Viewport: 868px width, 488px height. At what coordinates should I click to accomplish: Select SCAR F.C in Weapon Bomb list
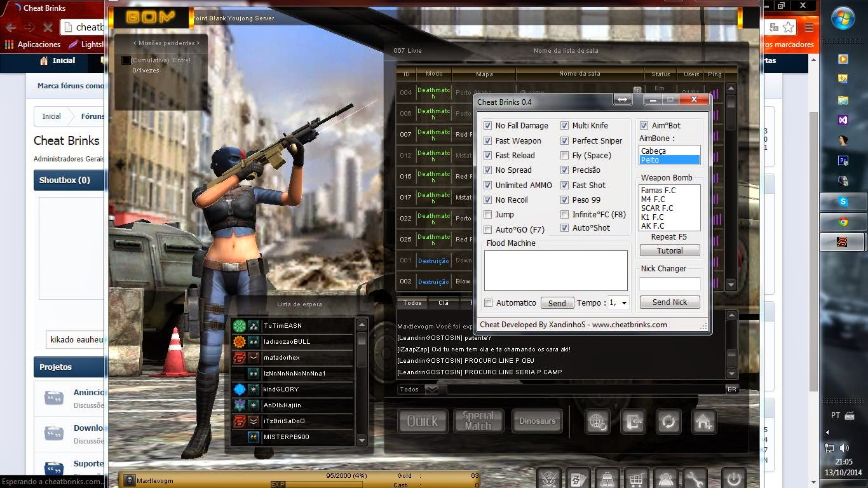click(x=669, y=208)
